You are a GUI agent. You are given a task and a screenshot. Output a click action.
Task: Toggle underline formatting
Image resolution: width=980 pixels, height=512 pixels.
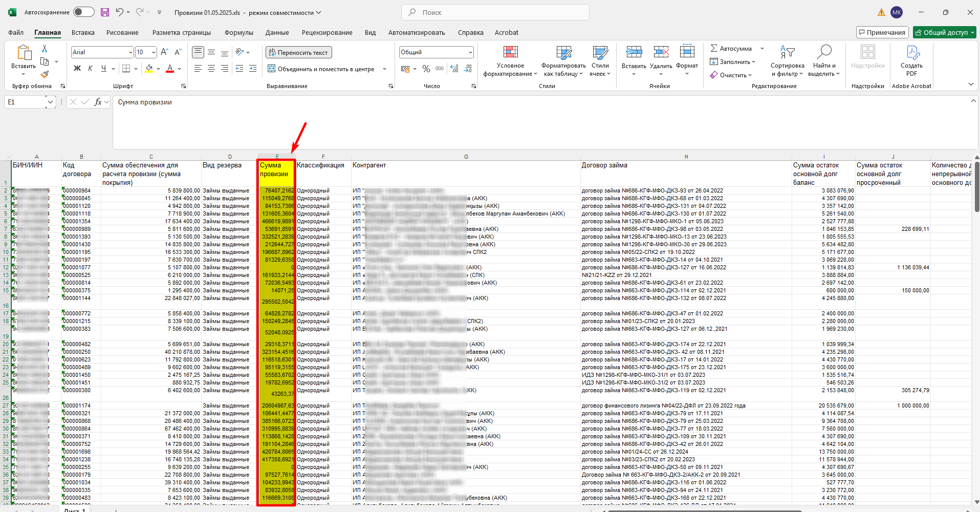104,69
